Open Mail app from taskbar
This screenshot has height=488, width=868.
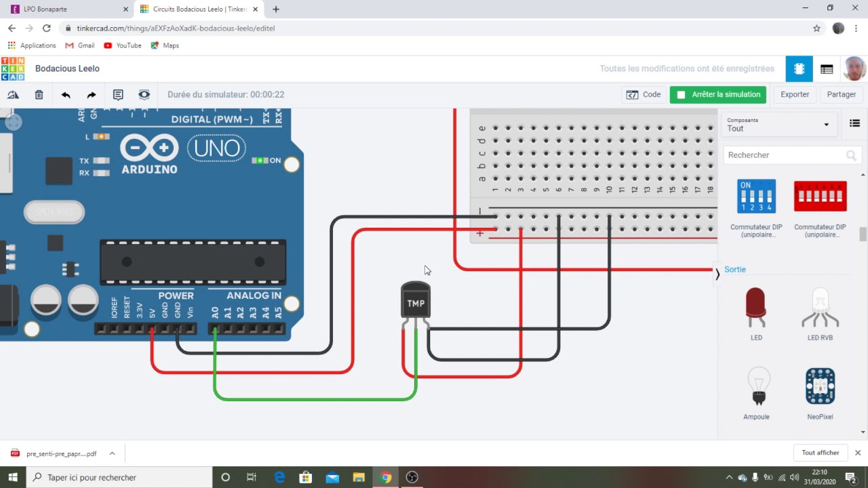[x=332, y=477]
